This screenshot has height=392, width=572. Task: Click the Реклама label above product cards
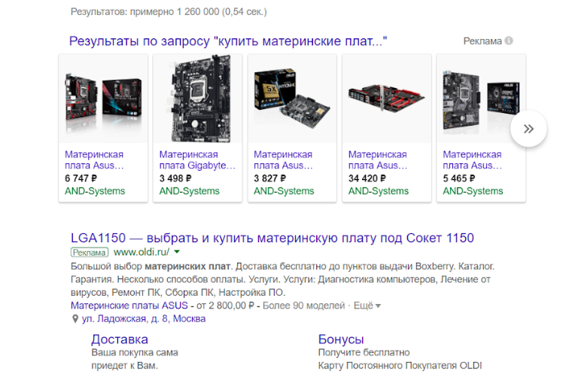[482, 41]
